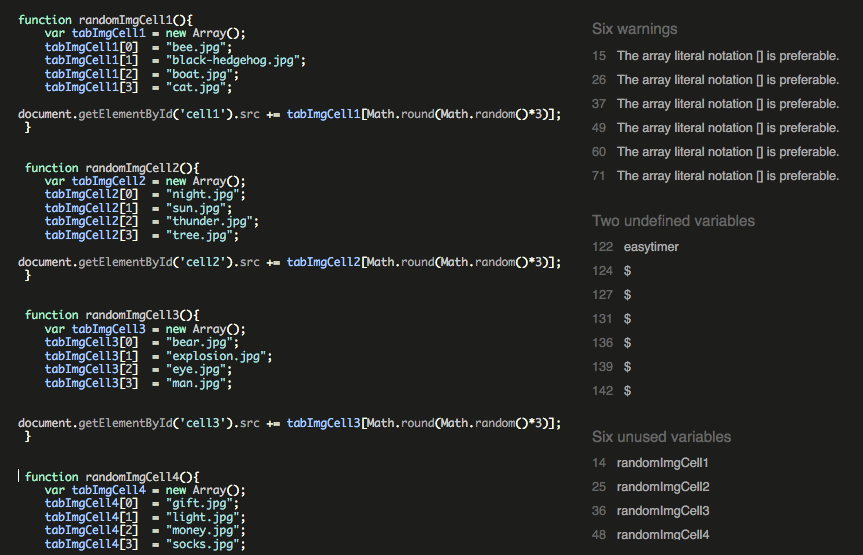Click the Two undefined variables heading

[673, 221]
